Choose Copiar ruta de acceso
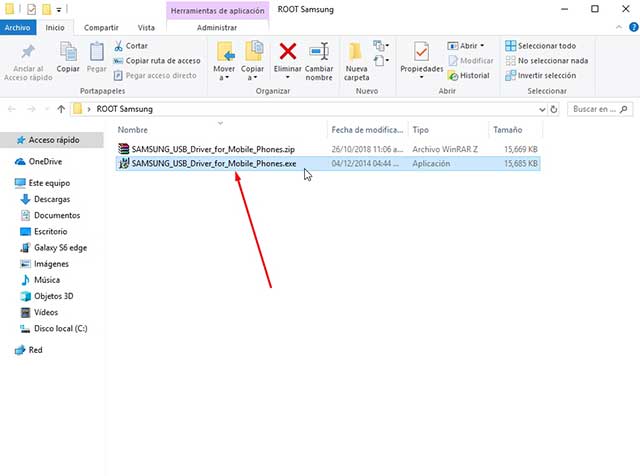This screenshot has height=476, width=640. point(157,61)
